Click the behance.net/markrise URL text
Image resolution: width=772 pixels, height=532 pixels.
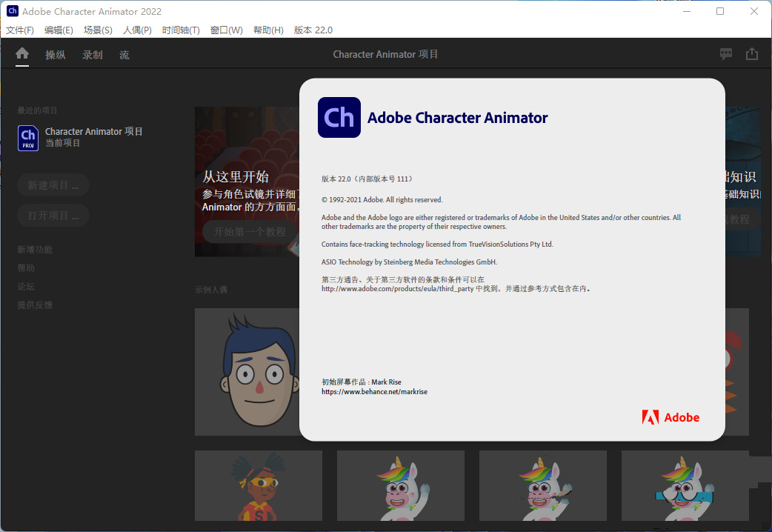coord(374,392)
